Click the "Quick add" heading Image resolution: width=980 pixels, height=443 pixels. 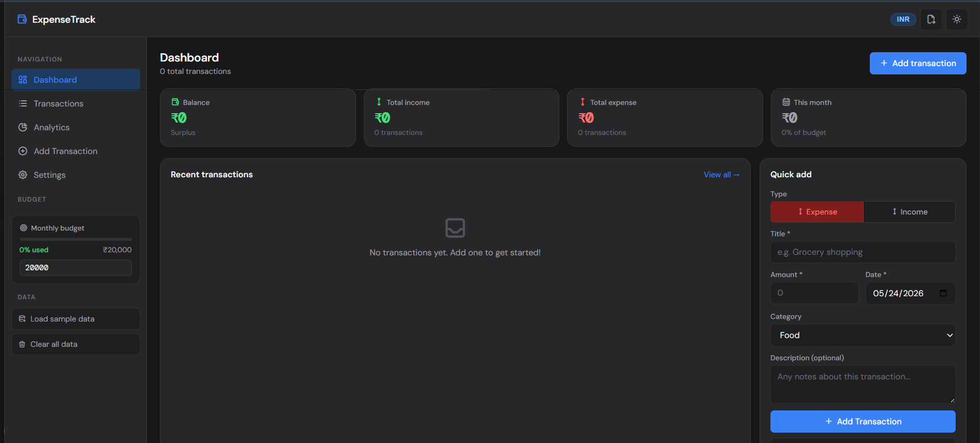[791, 175]
